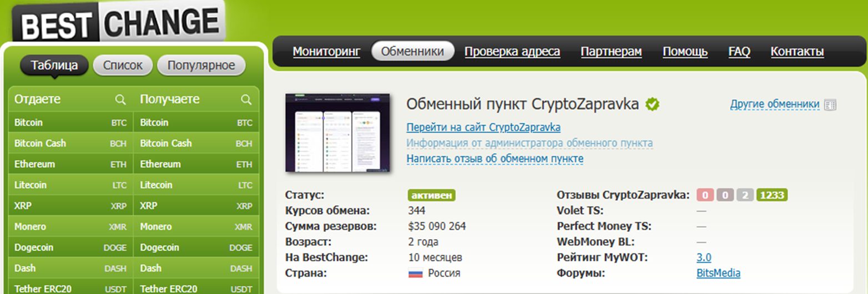Open Помощь menu item
868x294 pixels.
685,52
